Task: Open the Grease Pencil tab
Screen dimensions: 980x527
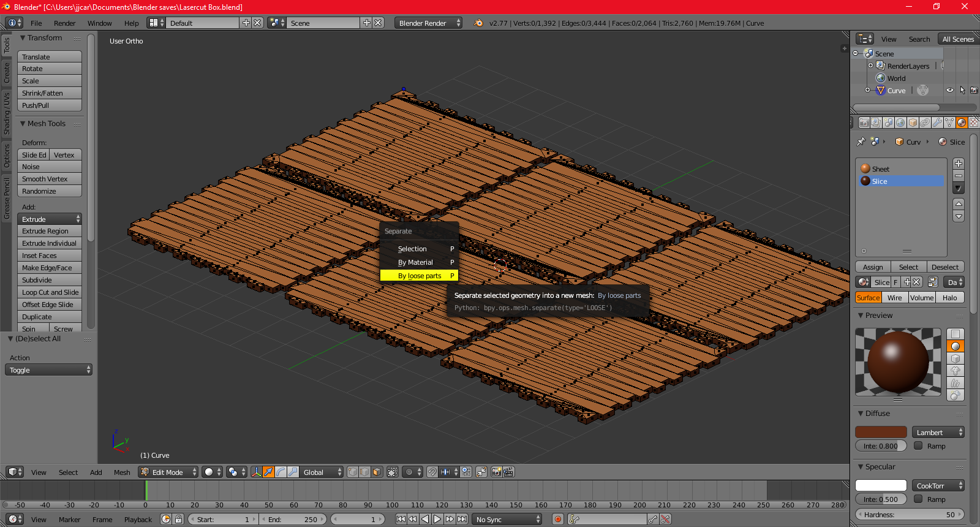Action: [x=7, y=199]
